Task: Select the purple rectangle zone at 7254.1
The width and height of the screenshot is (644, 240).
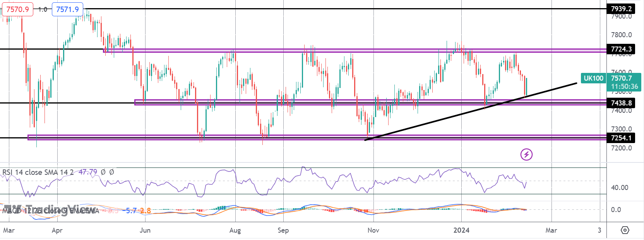Action: click(317, 137)
